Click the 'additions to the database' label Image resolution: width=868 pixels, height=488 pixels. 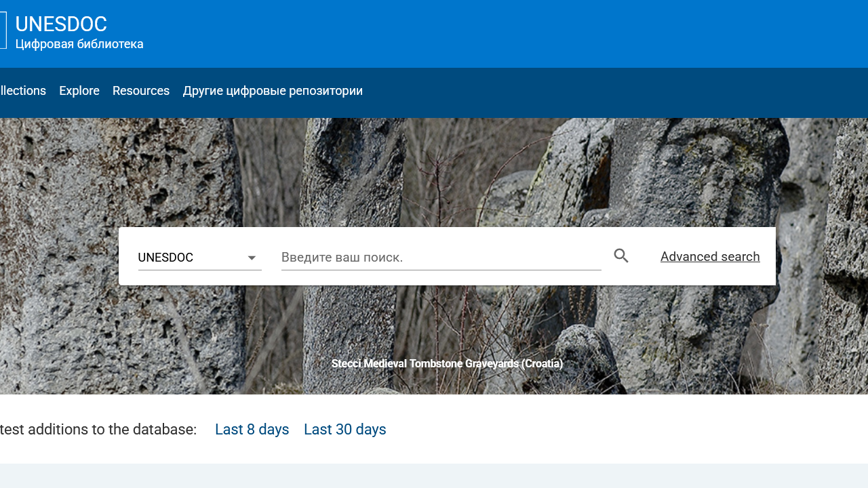pos(98,430)
